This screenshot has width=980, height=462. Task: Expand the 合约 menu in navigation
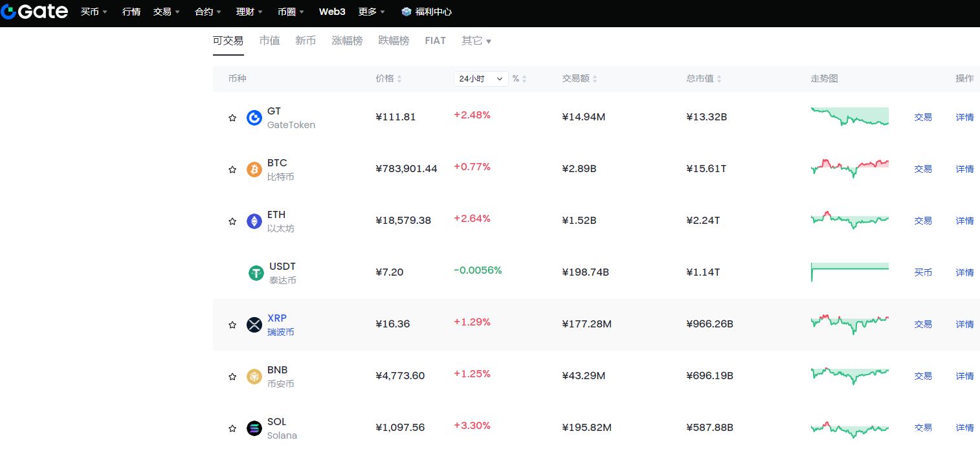(x=208, y=12)
